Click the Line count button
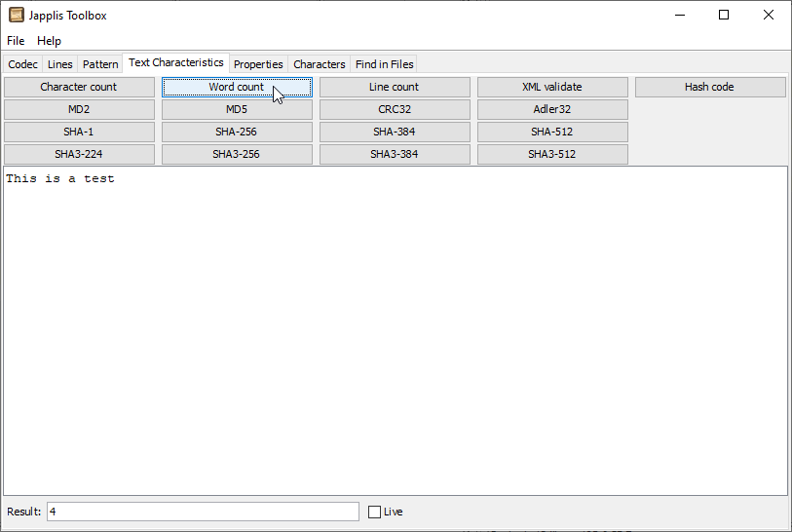 tap(395, 87)
